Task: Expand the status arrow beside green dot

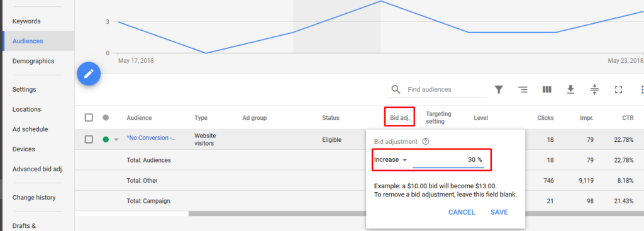Action: point(116,139)
